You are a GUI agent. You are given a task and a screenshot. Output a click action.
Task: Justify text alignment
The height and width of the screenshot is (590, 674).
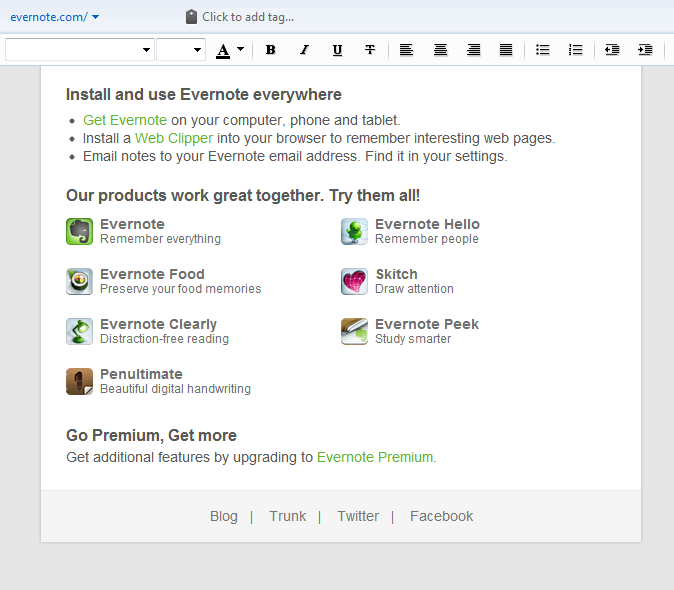[x=506, y=50]
